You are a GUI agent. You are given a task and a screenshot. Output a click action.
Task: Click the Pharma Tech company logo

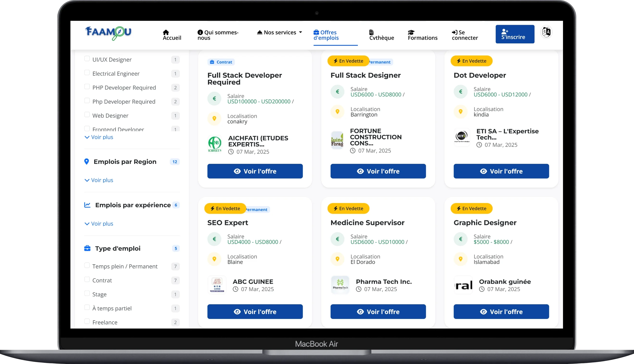click(340, 285)
